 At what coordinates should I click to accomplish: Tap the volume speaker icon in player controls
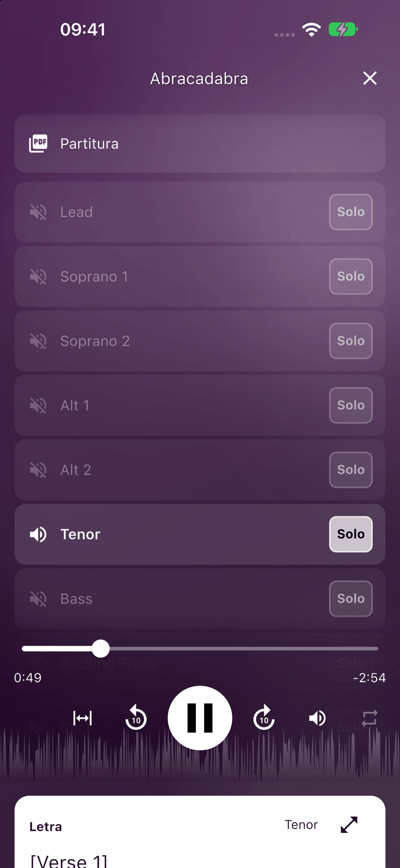[317, 718]
